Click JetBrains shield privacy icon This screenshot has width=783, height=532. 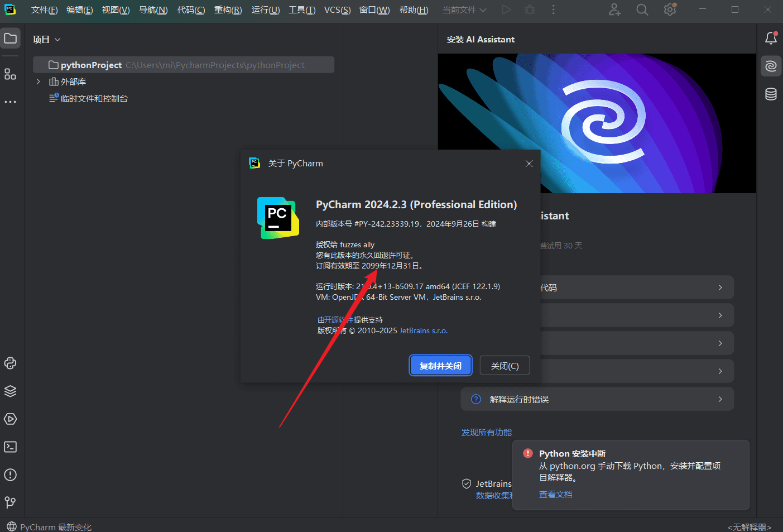pyautogui.click(x=467, y=484)
